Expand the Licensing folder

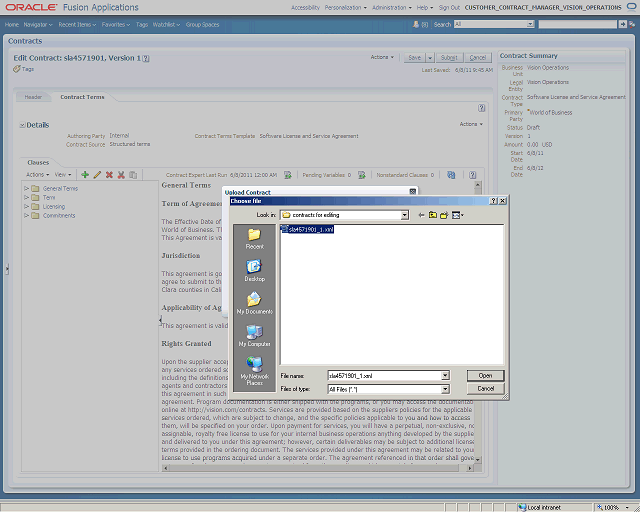(x=27, y=206)
